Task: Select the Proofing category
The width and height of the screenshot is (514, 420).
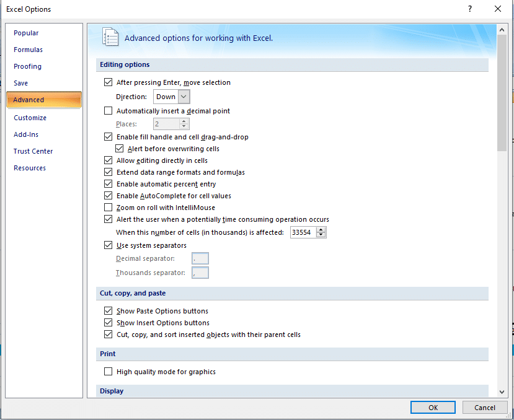Action: tap(27, 66)
